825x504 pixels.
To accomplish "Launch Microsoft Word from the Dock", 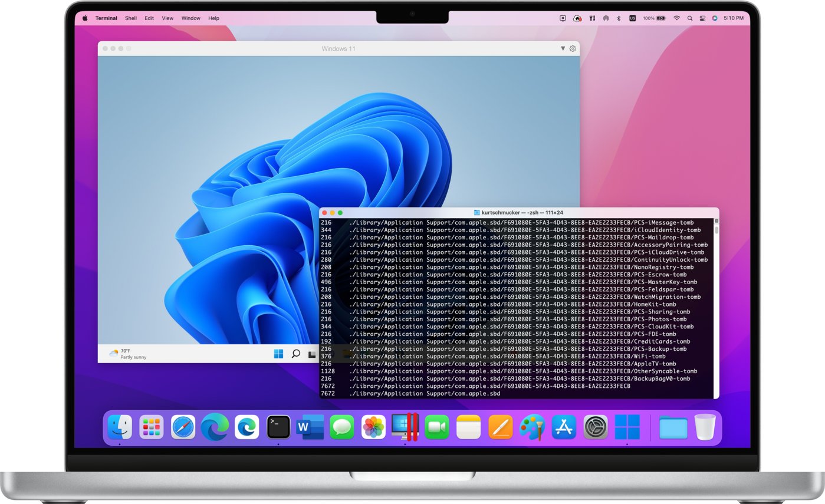I will [x=310, y=427].
